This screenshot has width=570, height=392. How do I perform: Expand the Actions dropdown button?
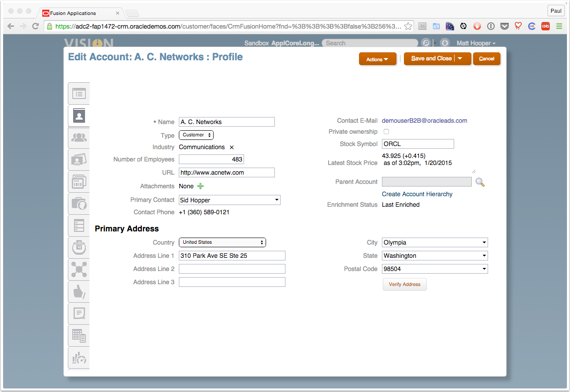point(377,59)
